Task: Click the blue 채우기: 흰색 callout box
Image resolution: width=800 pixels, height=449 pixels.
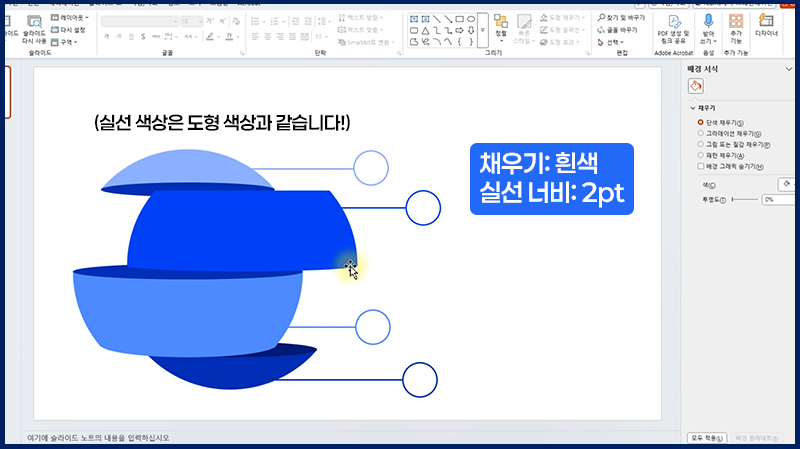Action: tap(552, 179)
